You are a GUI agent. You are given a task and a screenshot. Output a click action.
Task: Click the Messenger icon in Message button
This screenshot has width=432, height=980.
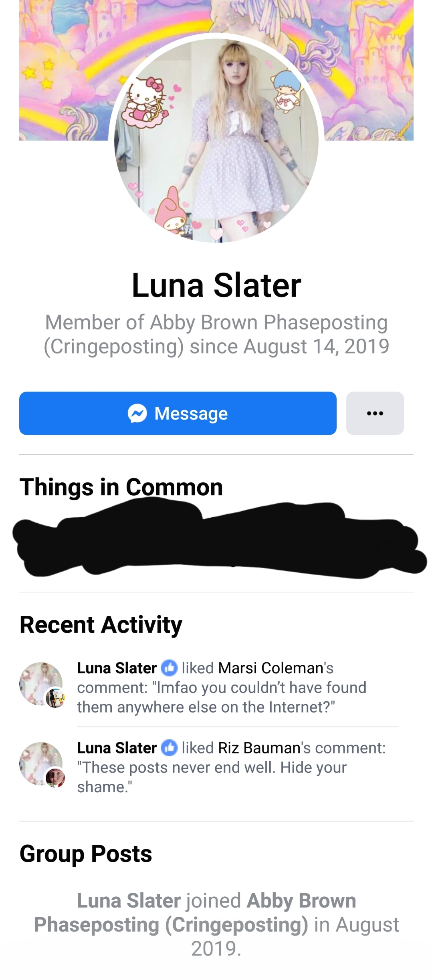pos(137,414)
